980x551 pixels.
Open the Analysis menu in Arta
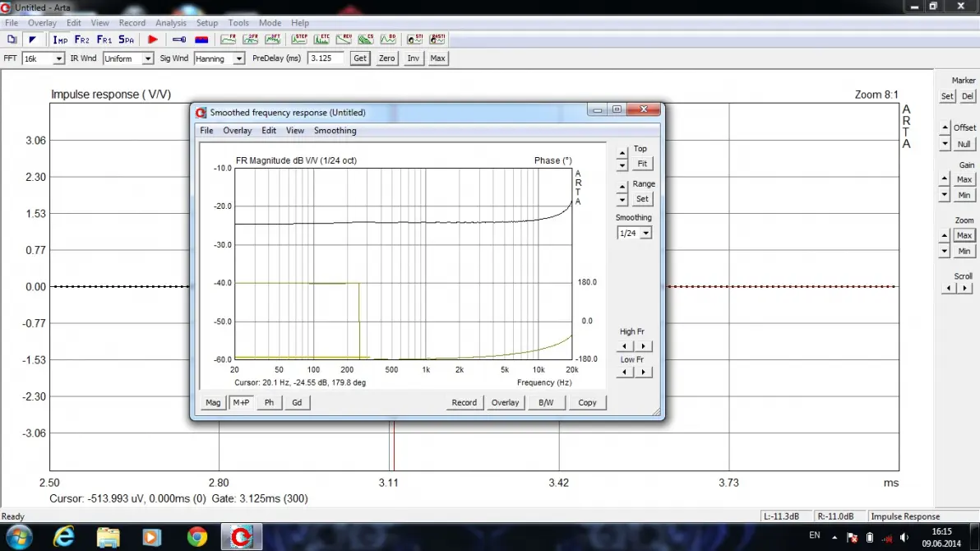tap(171, 23)
